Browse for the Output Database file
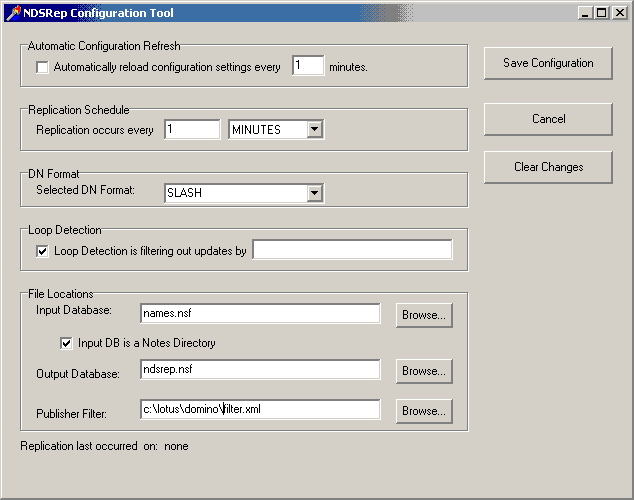 pyautogui.click(x=424, y=371)
